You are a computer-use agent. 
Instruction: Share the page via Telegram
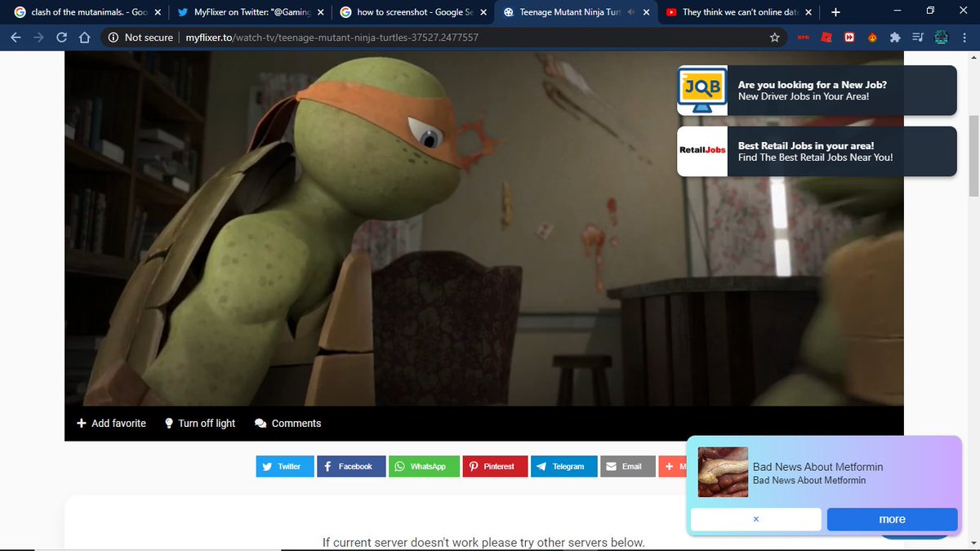click(x=563, y=466)
